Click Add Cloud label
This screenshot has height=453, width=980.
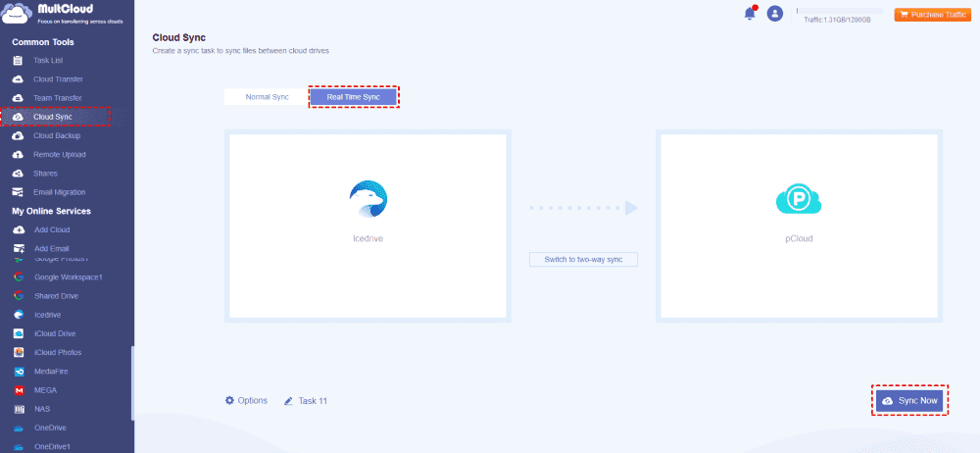click(52, 229)
